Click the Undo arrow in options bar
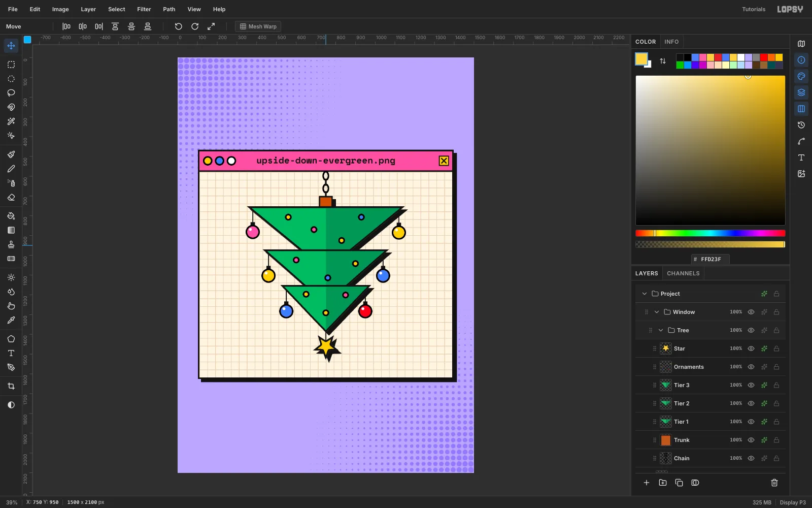Image resolution: width=812 pixels, height=508 pixels. pos(179,26)
